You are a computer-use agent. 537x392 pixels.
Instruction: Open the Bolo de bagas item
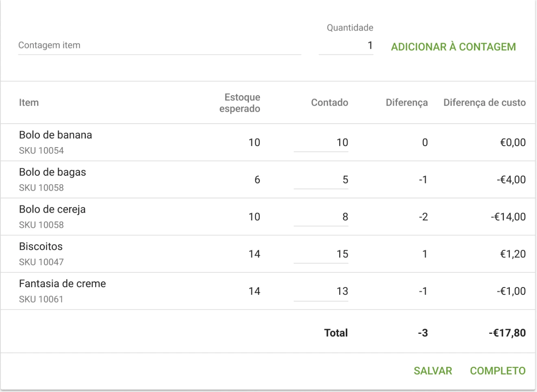[52, 172]
